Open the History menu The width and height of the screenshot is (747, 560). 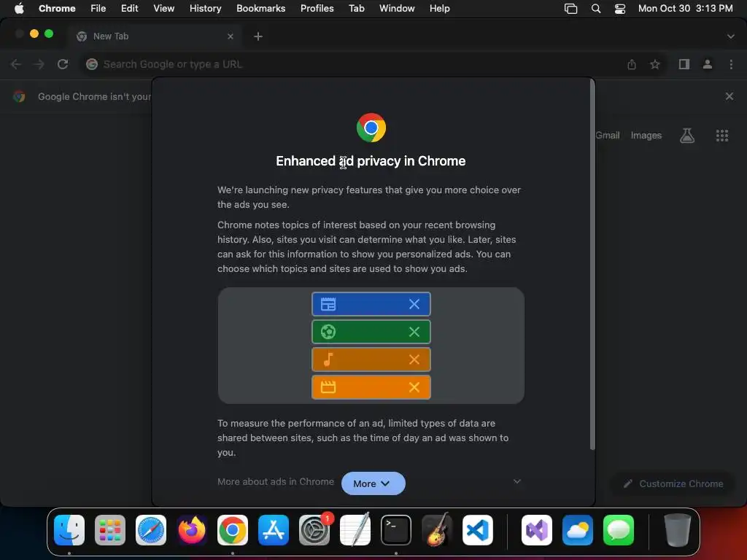click(x=205, y=8)
